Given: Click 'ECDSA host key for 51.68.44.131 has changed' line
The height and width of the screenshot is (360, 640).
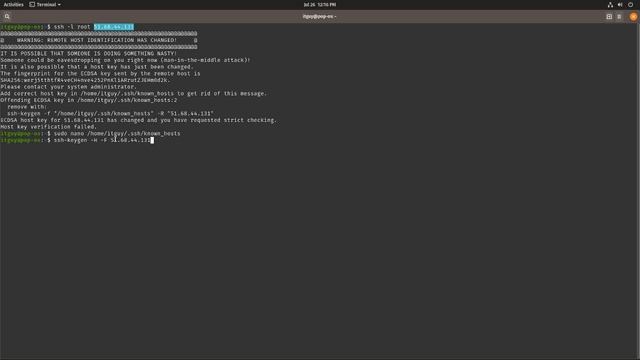Looking at the screenshot, I should coord(138,120).
